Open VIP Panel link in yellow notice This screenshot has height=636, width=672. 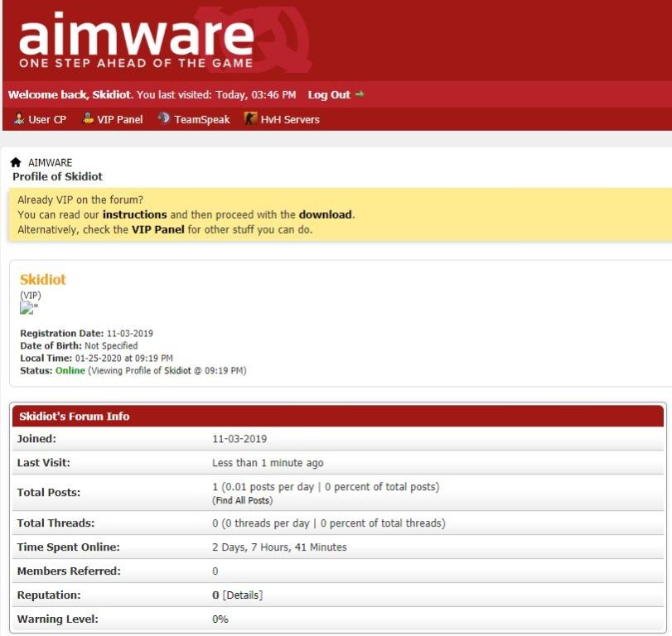point(157,229)
